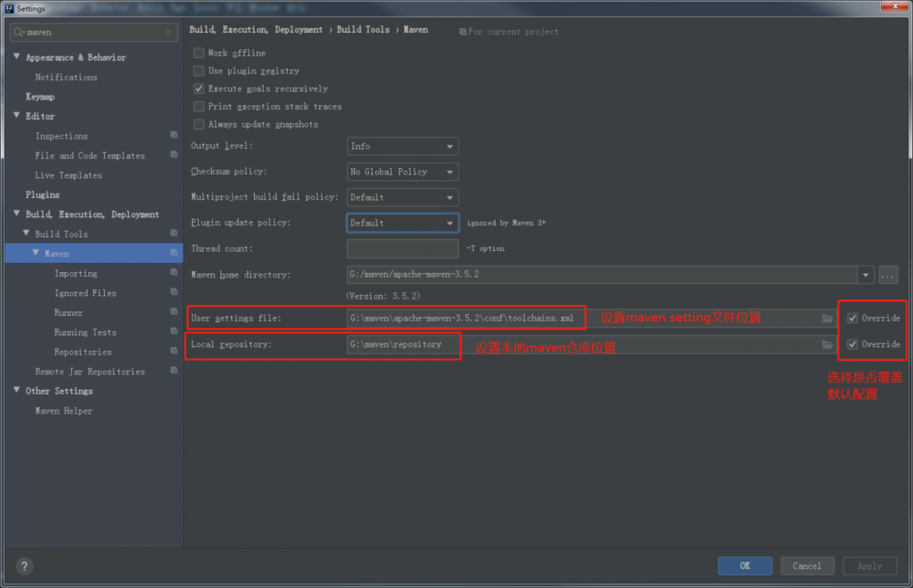Browse for local repository folder icon
Screen dimensions: 913x588
(827, 345)
